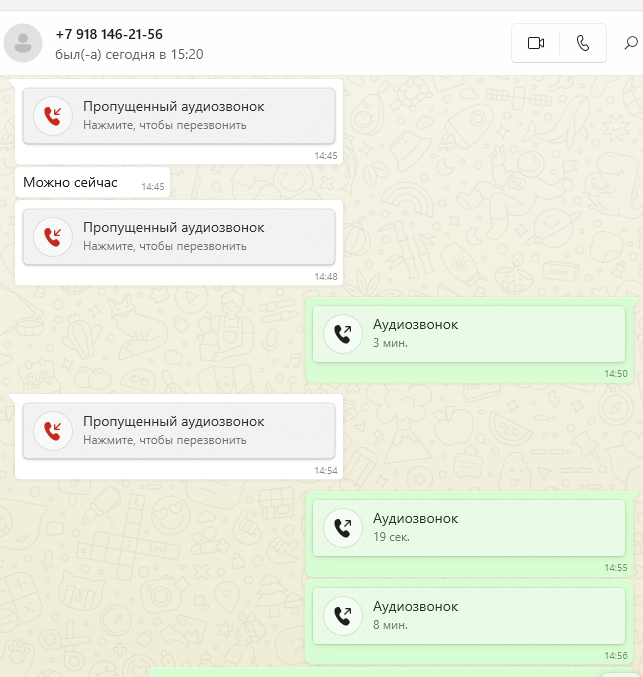Viewport: 643px width, 677px height.
Task: Click the missed call icon at 14:45
Action: 53,116
